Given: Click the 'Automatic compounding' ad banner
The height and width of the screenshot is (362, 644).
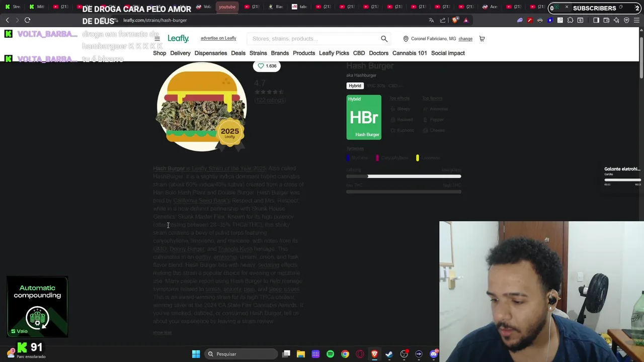Looking at the screenshot, I should click(37, 306).
